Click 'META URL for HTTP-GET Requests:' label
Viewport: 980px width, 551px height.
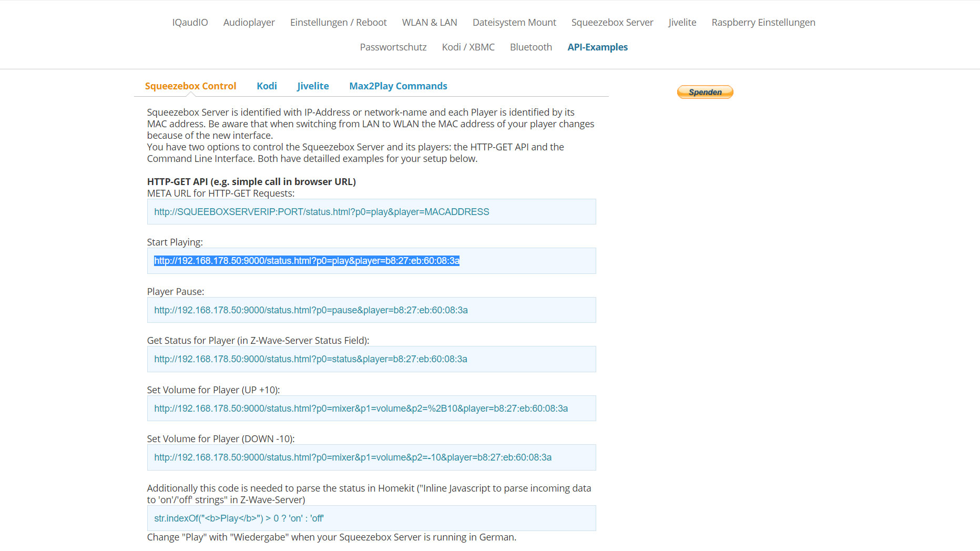tap(221, 193)
